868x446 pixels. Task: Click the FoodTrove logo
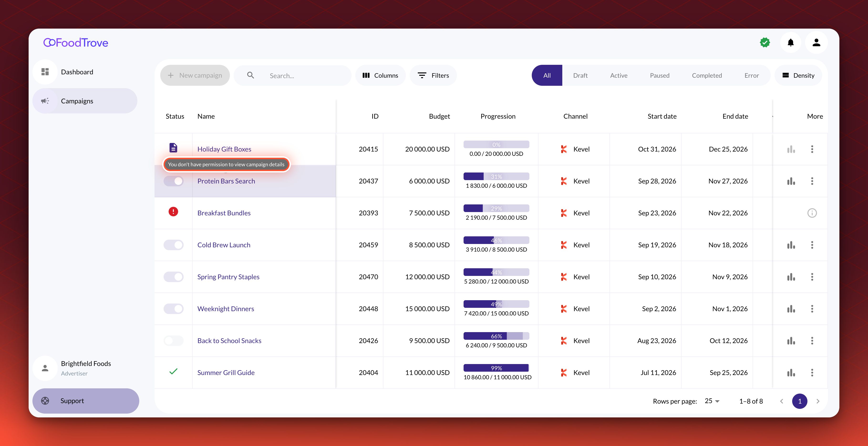click(x=76, y=42)
